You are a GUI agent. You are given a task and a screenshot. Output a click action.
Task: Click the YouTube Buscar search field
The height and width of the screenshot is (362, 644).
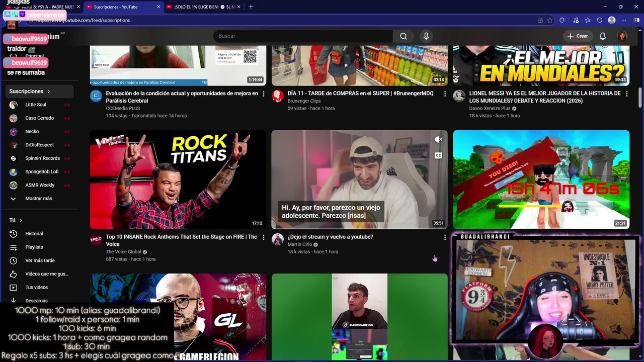coord(303,36)
